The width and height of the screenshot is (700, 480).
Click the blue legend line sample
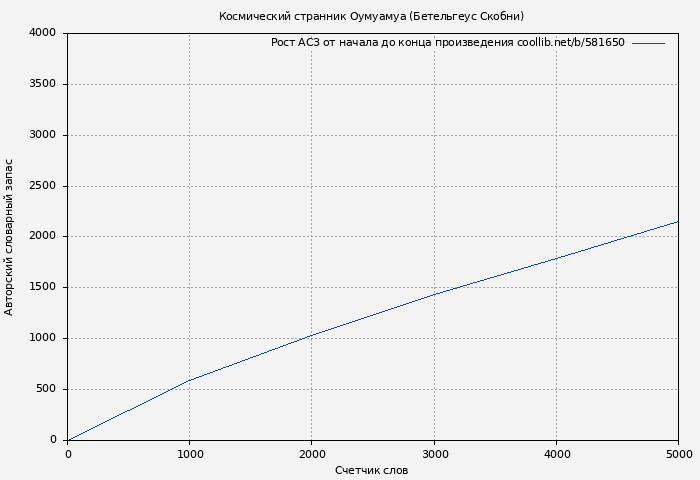click(648, 43)
